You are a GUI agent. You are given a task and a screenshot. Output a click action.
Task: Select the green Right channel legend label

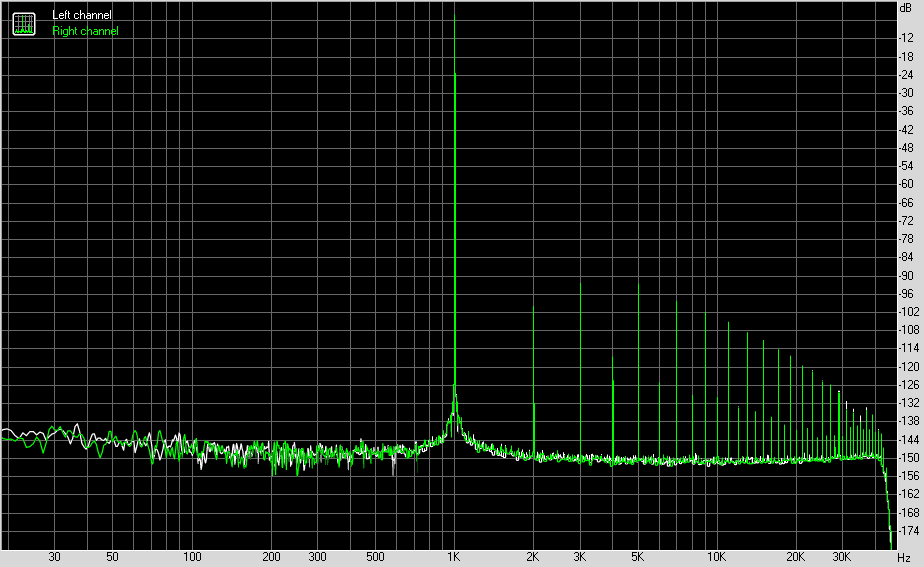[x=85, y=31]
